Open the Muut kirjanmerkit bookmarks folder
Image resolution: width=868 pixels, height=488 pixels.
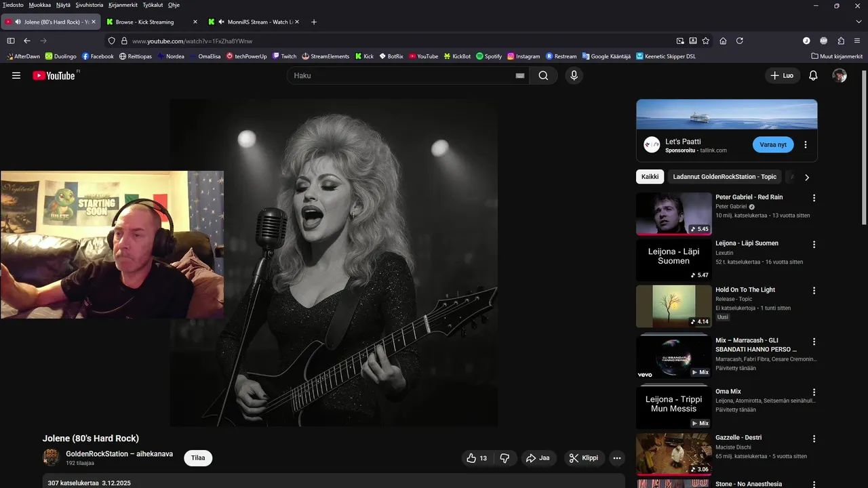pos(837,56)
